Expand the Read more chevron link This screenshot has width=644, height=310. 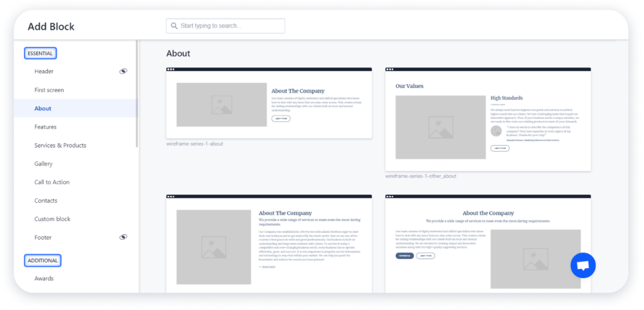pos(267,267)
